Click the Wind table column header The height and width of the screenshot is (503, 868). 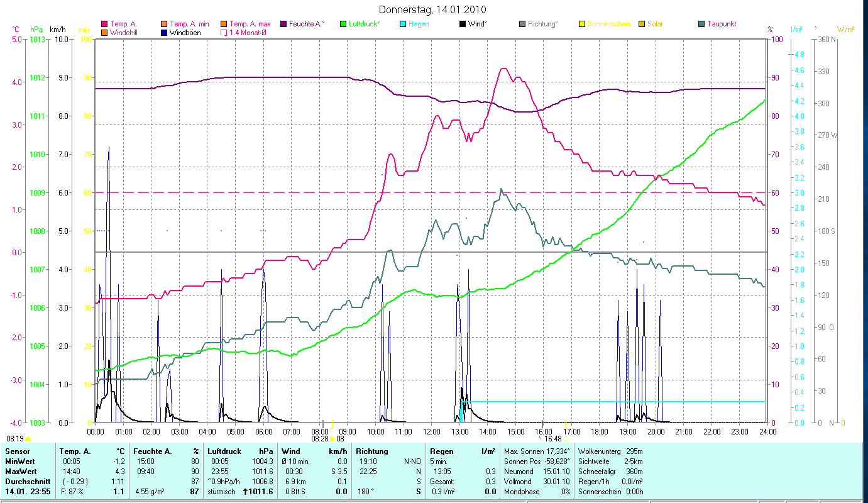point(291,451)
